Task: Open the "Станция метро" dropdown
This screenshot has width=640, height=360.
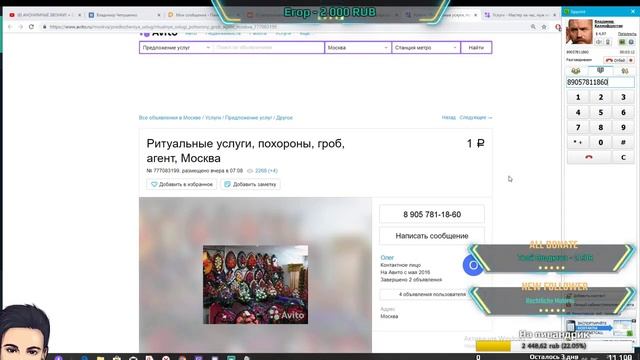Action: 426,48
